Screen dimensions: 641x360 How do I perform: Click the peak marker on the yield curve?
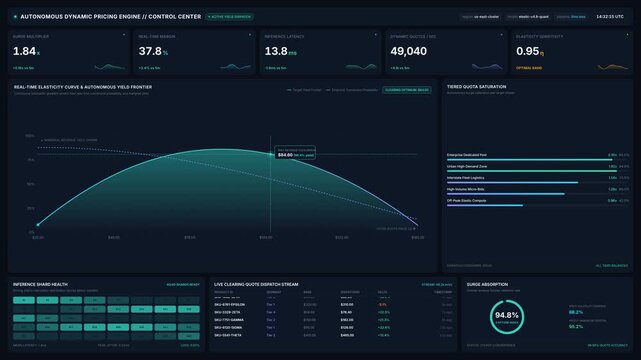[270, 154]
